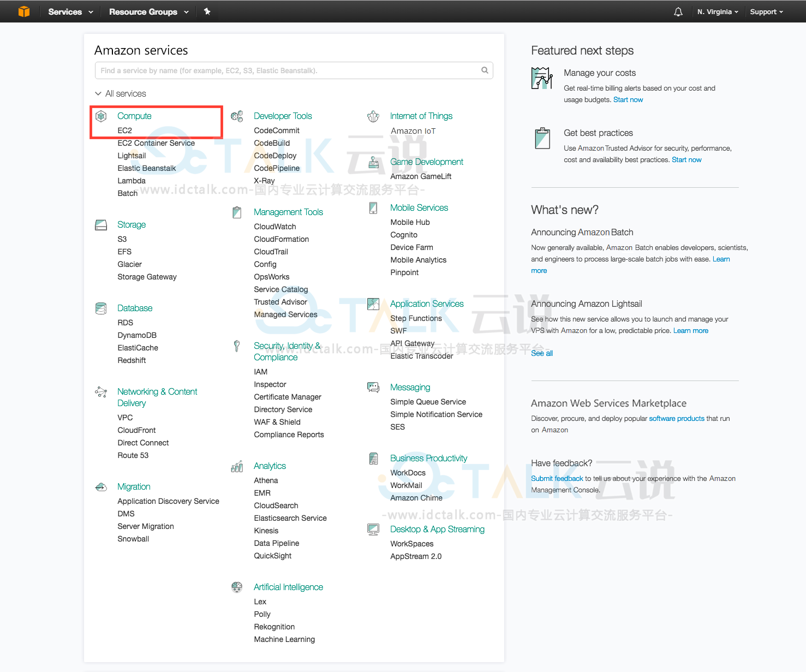Viewport: 806px width, 672px height.
Task: Open the Certificate Manager service
Action: click(x=288, y=397)
